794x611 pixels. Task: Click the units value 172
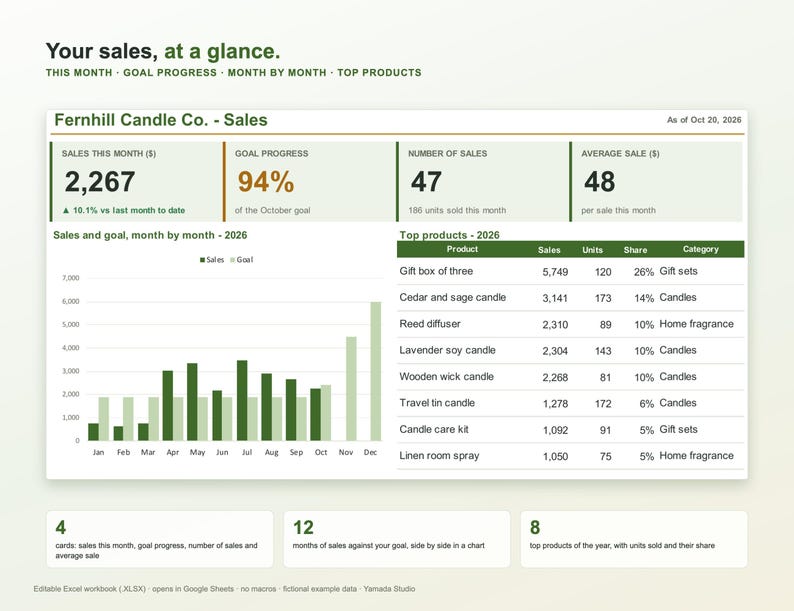[603, 403]
